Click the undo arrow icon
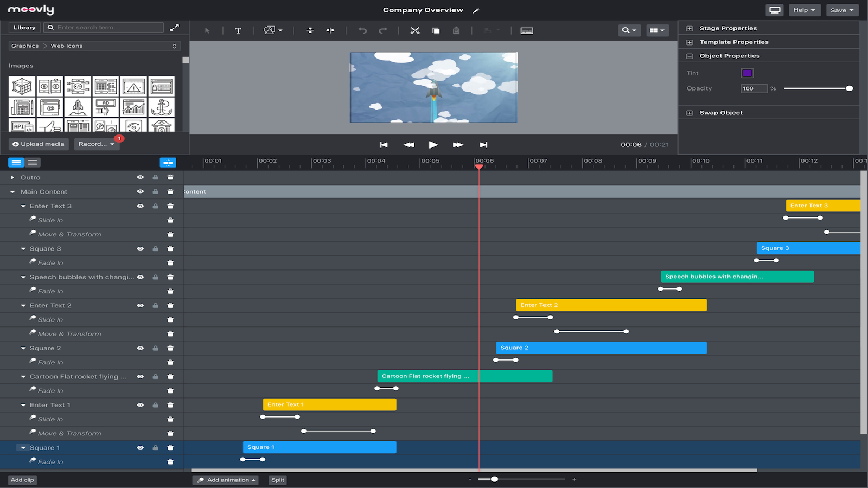 pos(362,31)
